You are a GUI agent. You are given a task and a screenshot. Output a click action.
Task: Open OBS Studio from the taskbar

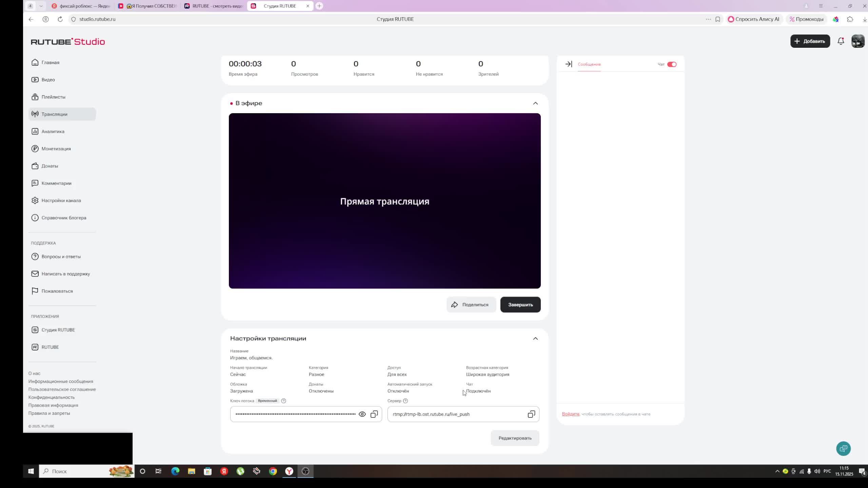point(305,471)
